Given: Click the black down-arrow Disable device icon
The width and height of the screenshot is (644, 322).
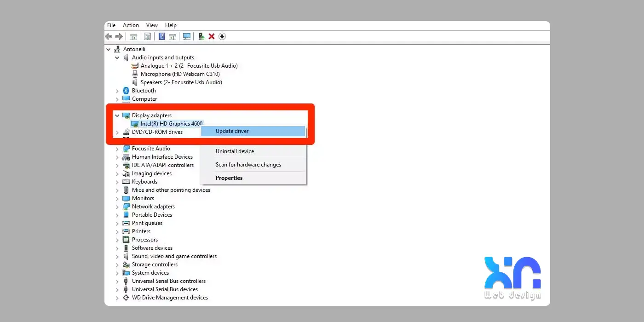Looking at the screenshot, I should (x=222, y=36).
